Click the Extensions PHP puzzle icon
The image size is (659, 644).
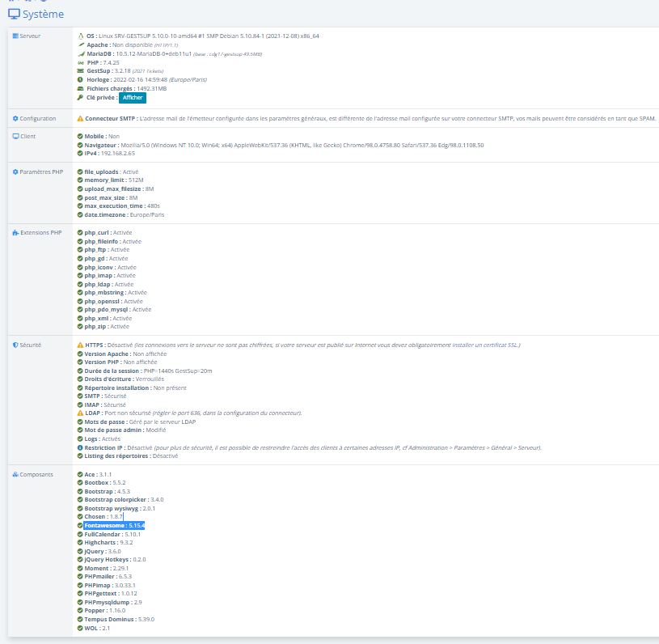15,233
